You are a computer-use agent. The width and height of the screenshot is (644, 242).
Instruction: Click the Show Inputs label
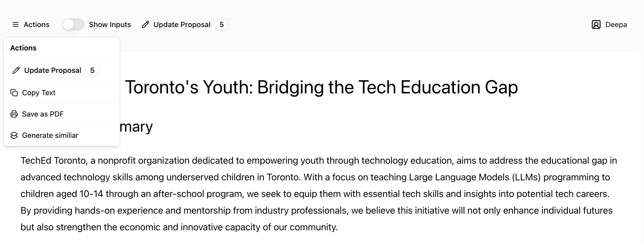click(110, 25)
